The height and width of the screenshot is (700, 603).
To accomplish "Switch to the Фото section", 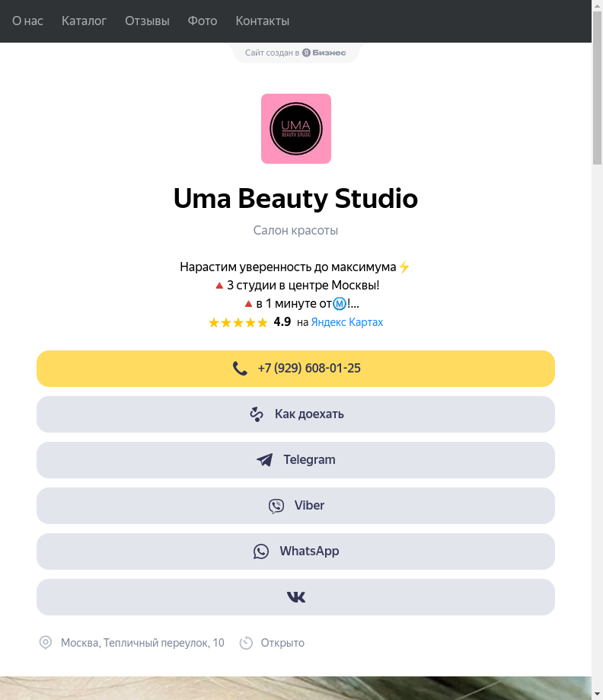I will coord(203,21).
